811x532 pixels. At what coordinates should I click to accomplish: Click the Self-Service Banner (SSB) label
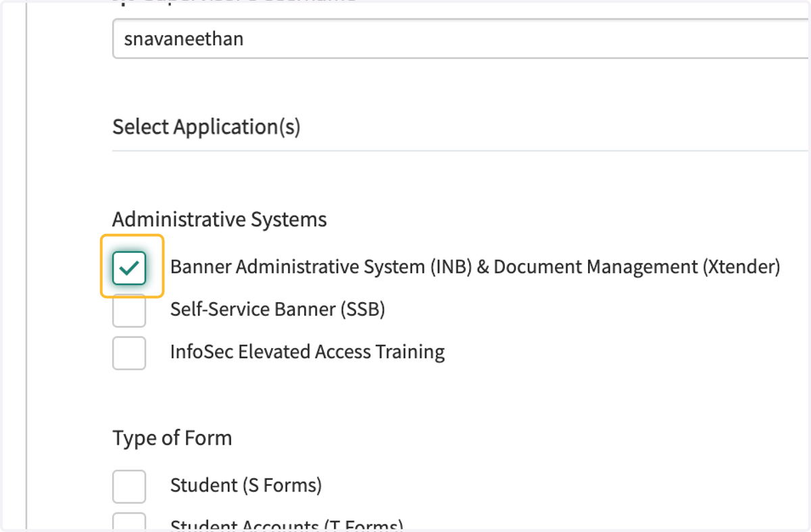tap(278, 310)
